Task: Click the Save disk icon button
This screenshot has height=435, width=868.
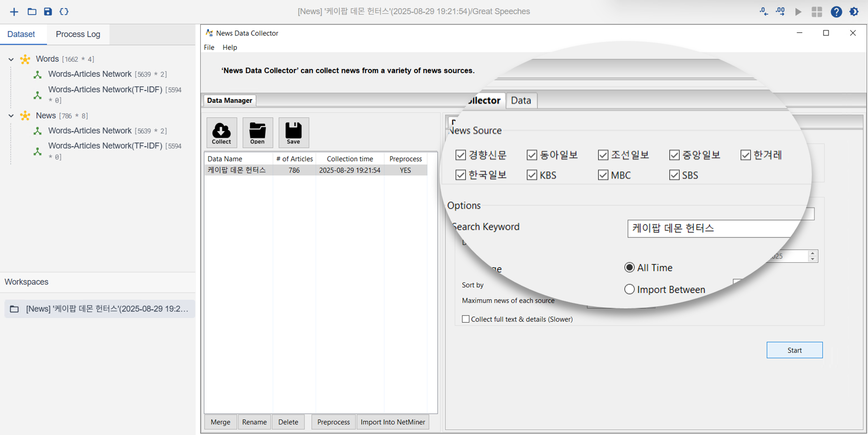Action: 293,133
